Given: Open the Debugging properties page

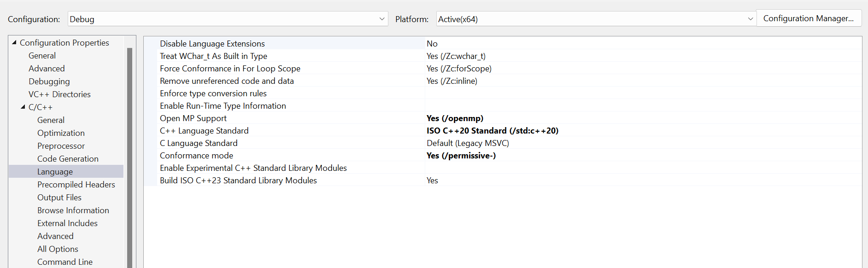Looking at the screenshot, I should 49,81.
